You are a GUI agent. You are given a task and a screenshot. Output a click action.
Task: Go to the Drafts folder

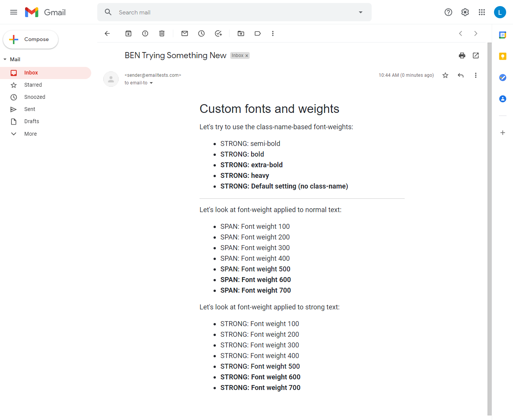(x=32, y=121)
